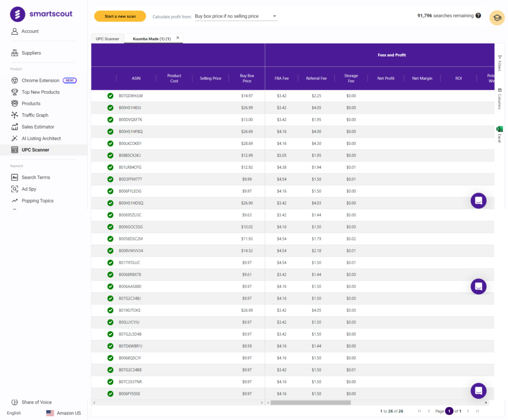Open Ad Spy in the sidebar
This screenshot has height=420, width=508.
29,189
